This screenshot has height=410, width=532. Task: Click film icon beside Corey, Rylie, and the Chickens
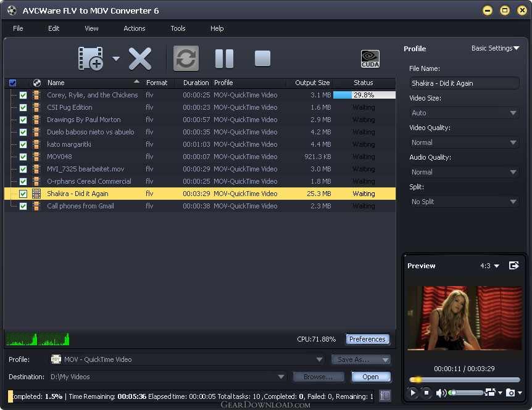click(36, 95)
